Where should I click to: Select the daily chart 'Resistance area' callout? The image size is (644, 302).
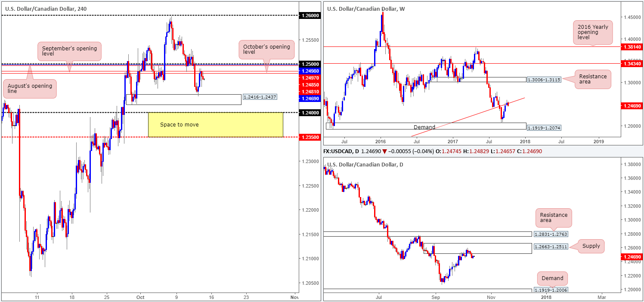[554, 218]
